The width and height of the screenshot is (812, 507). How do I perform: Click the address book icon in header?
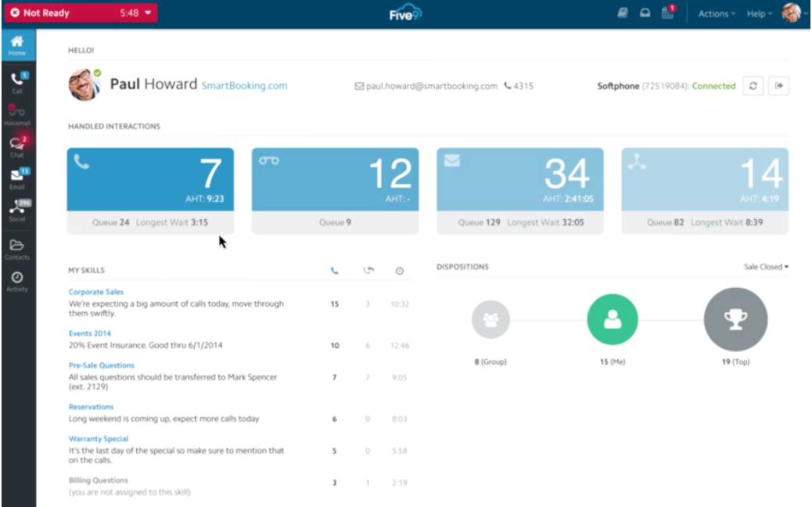click(x=623, y=14)
